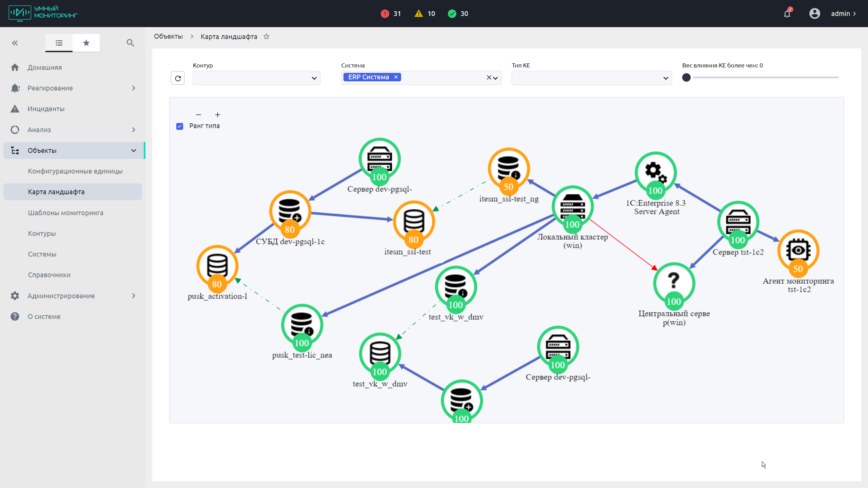Select the 1C:Enterprise 8.3 Server Agent node
The height and width of the screenshot is (488, 868).
(x=655, y=173)
